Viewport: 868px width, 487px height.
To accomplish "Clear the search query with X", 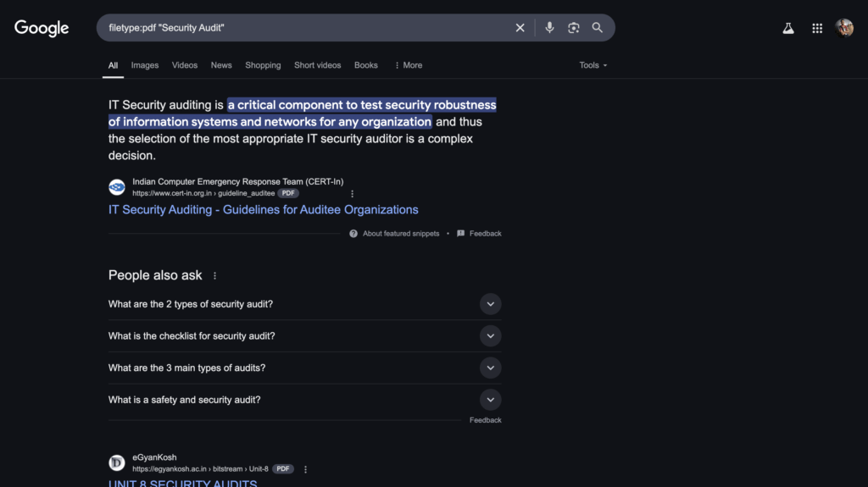I will (x=520, y=28).
